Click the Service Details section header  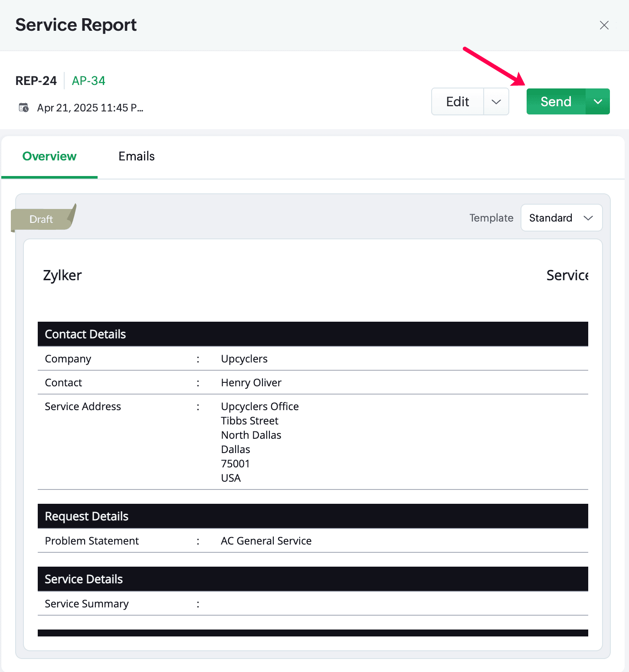coord(84,579)
